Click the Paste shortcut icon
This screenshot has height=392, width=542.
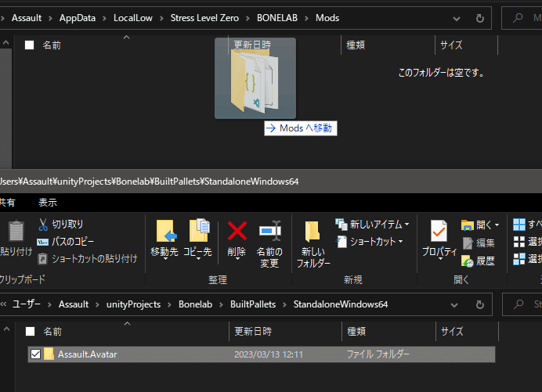coord(42,259)
